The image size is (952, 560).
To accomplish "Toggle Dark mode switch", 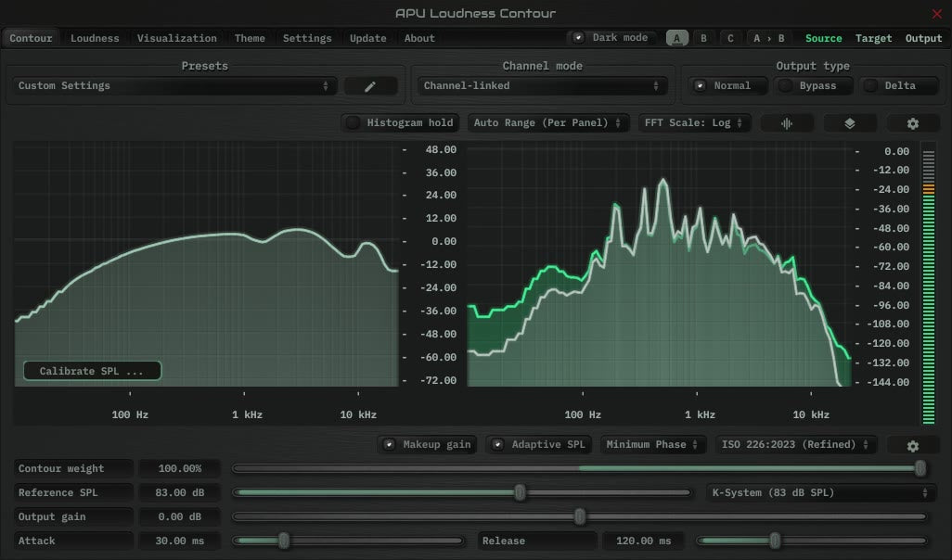I will pyautogui.click(x=612, y=38).
